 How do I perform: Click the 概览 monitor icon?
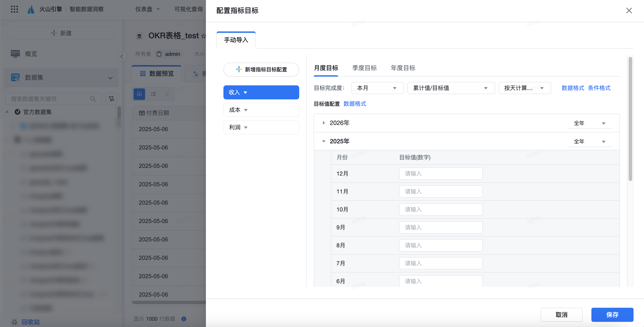tap(15, 54)
